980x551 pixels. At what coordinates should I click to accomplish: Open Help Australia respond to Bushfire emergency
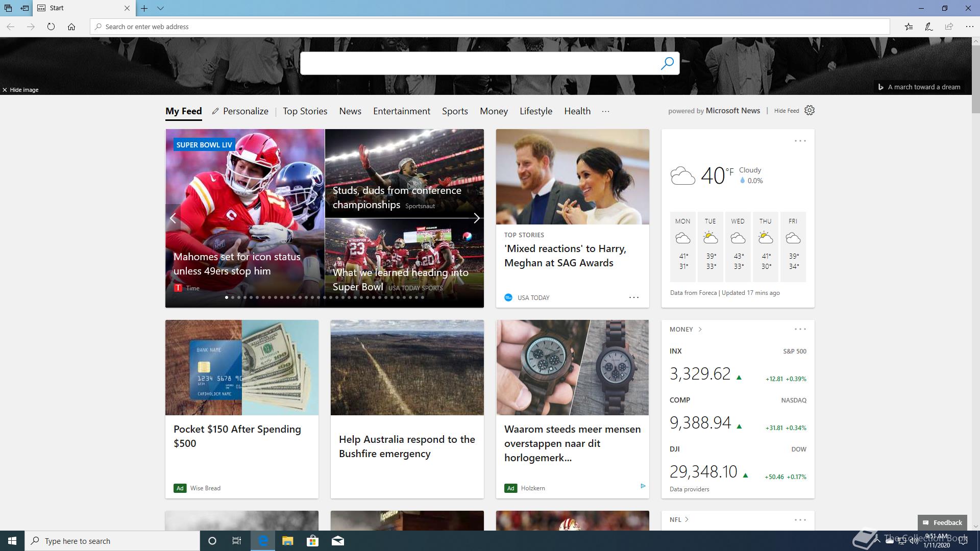click(x=407, y=446)
